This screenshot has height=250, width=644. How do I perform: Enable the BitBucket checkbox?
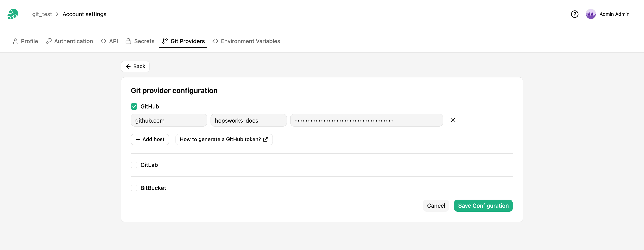point(134,188)
